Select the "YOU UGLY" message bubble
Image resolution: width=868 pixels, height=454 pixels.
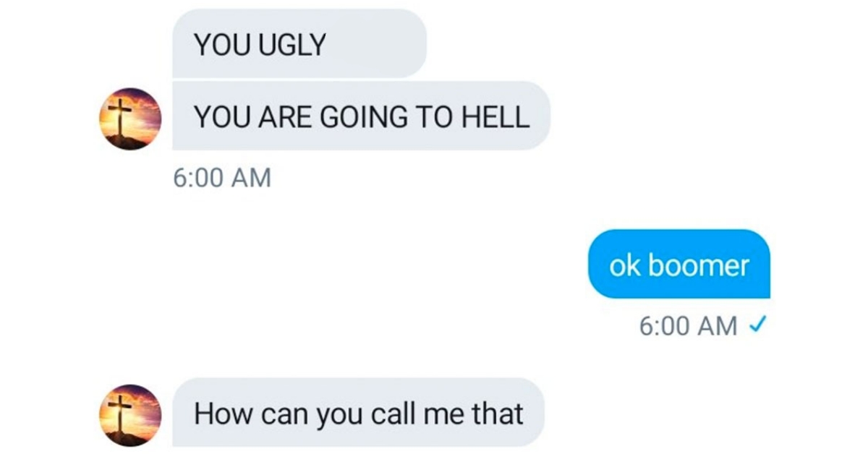(x=299, y=43)
